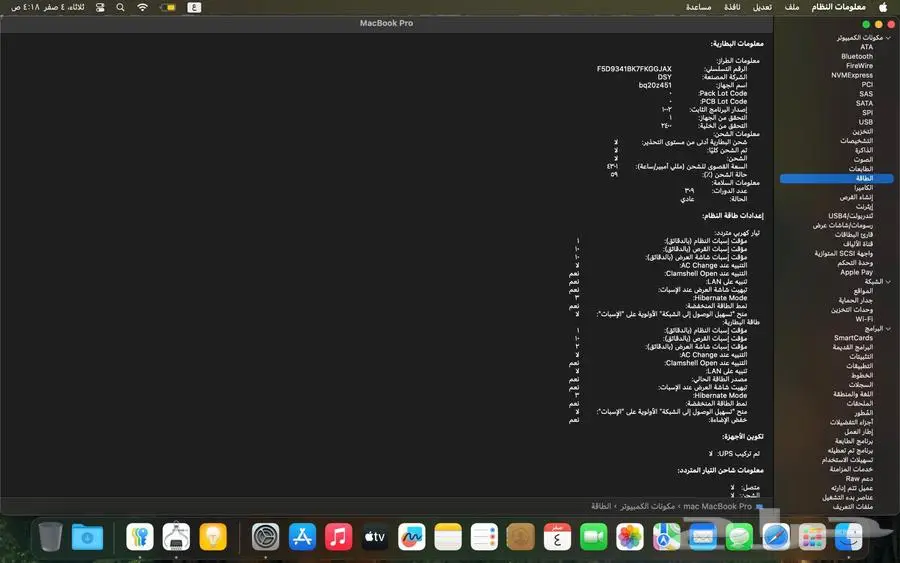Select PCI in the sidebar
This screenshot has width=900, height=563.
pos(867,84)
